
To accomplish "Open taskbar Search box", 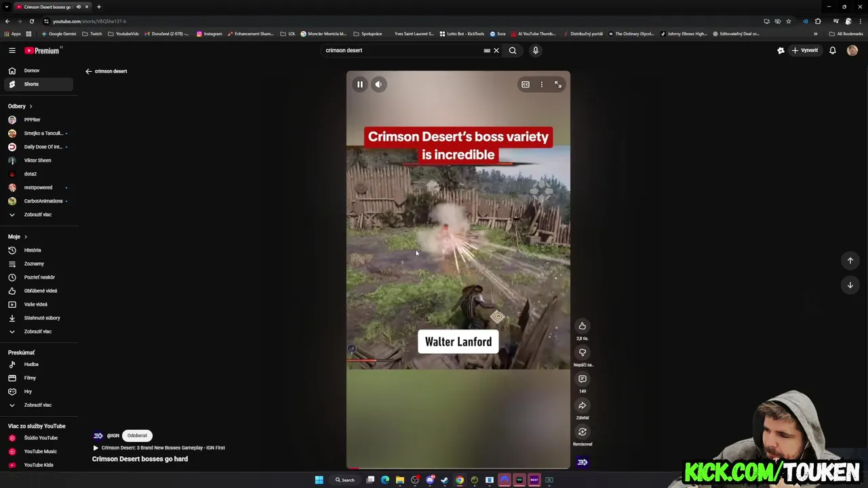I will coord(345,480).
